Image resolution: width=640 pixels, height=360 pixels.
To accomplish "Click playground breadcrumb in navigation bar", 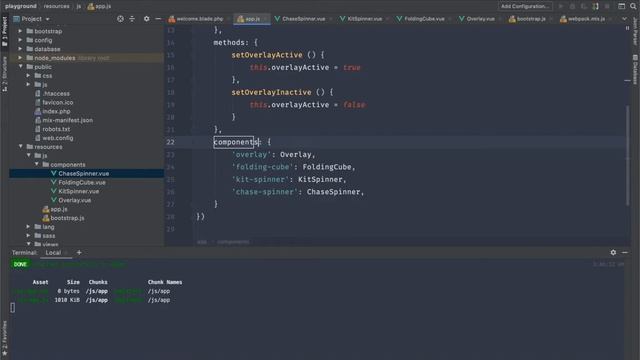I will (21, 6).
